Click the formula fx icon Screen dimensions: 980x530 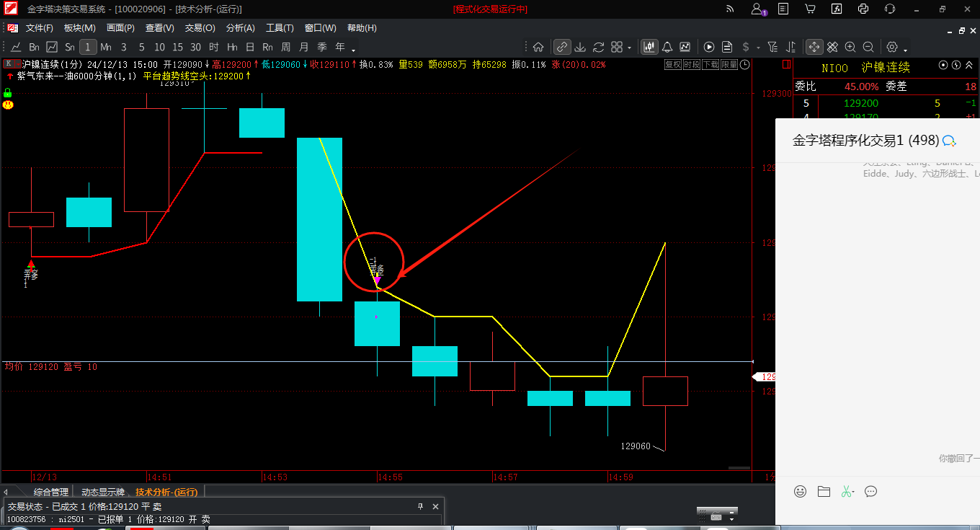click(x=837, y=9)
